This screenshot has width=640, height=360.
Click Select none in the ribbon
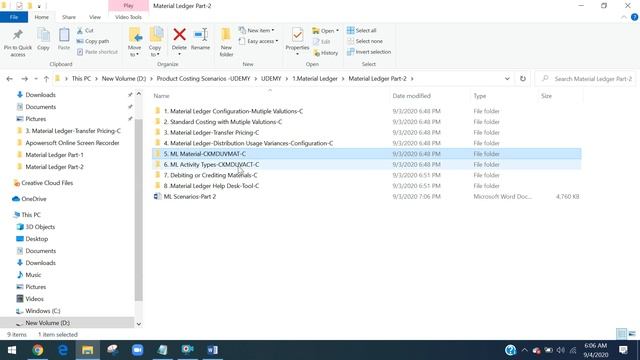click(x=365, y=41)
